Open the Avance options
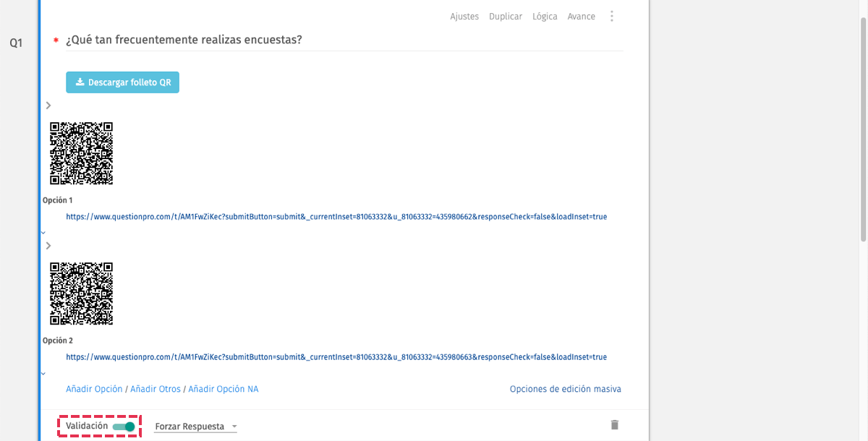The width and height of the screenshot is (868, 441). pyautogui.click(x=582, y=17)
